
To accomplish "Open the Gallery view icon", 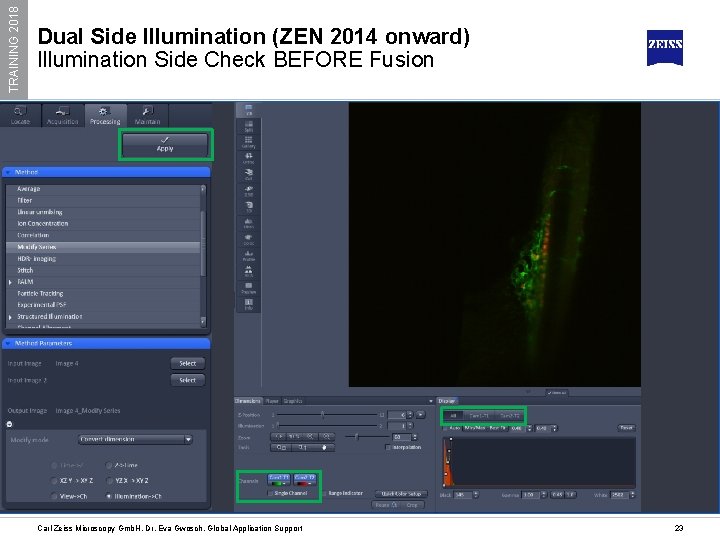I will 248,142.
